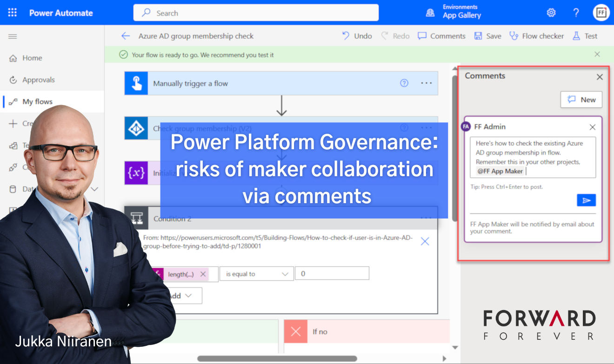Image resolution: width=614 pixels, height=364 pixels.
Task: Click the horizontal canvas scrollbar
Action: (277, 359)
